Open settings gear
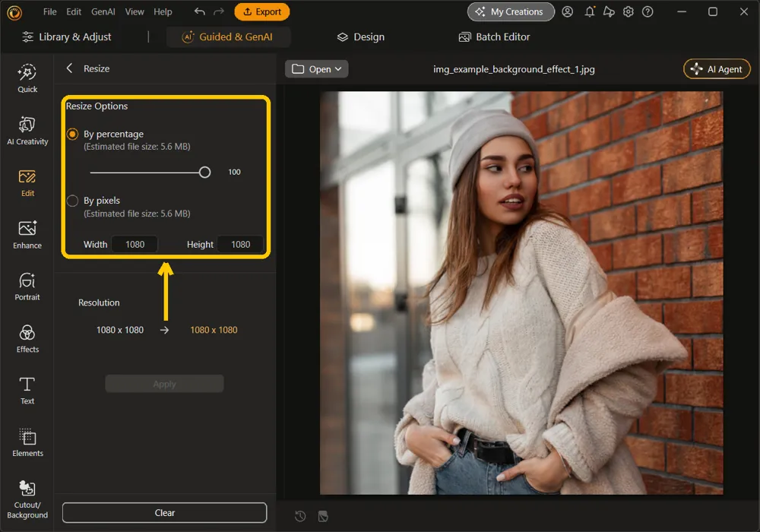This screenshot has height=532, width=760. click(629, 11)
